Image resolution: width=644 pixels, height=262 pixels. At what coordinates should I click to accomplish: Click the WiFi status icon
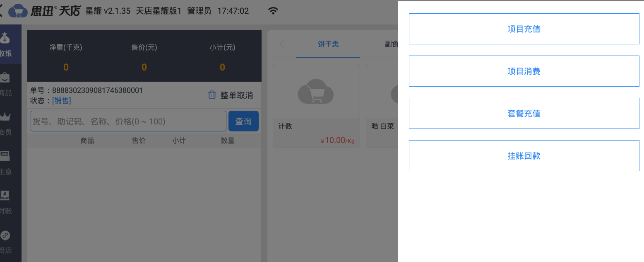(273, 11)
